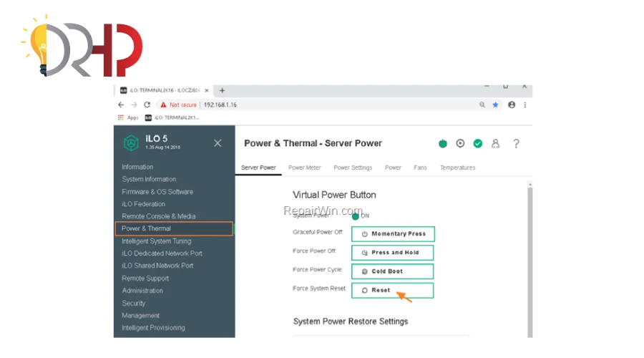Switch to the Server Power tab
Screen dimensions: 644x358
pos(258,168)
